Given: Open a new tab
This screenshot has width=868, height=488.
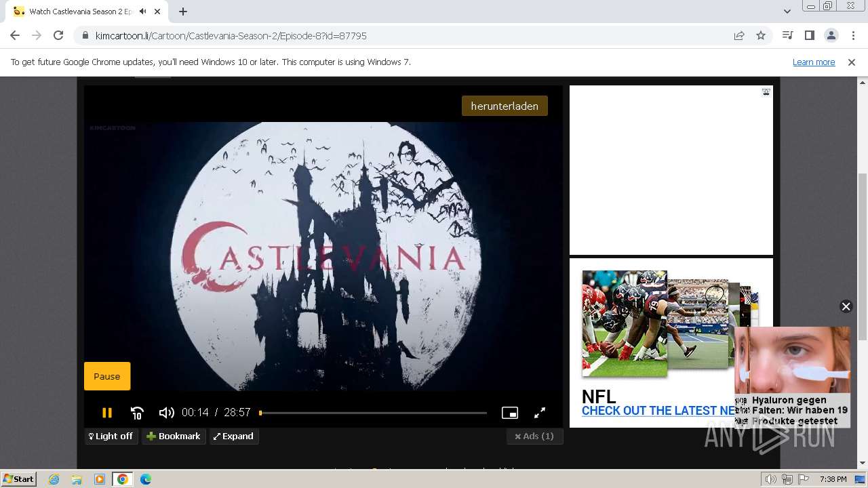Looking at the screenshot, I should [183, 12].
